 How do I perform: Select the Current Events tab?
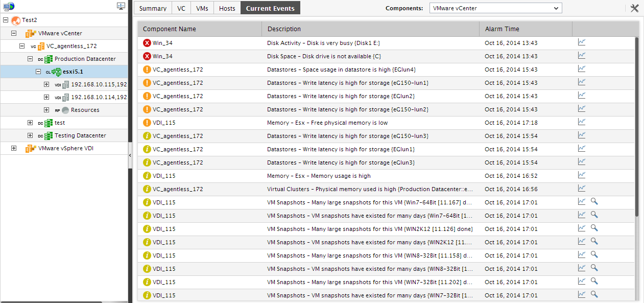(x=270, y=8)
